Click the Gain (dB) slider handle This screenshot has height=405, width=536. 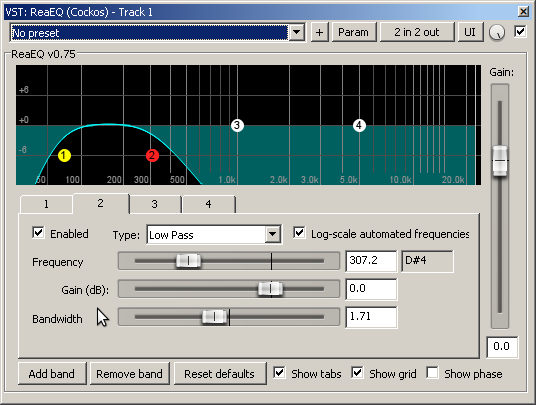click(x=270, y=289)
